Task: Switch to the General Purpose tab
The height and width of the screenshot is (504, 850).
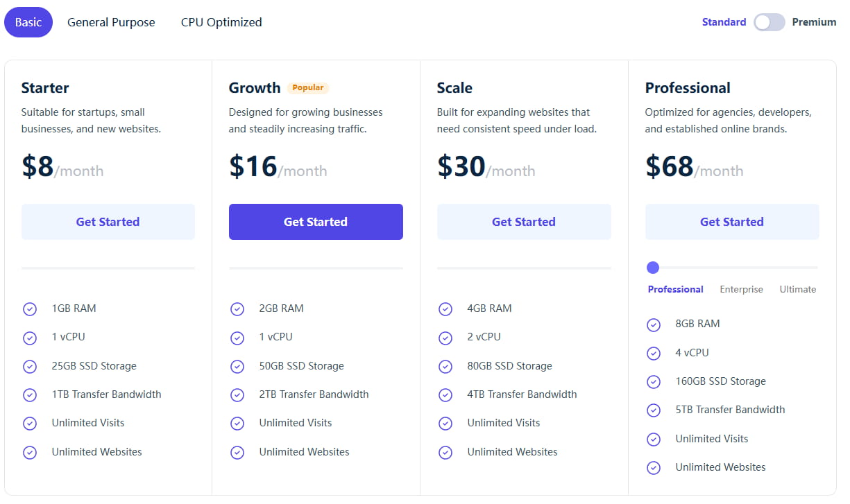Action: click(x=111, y=22)
